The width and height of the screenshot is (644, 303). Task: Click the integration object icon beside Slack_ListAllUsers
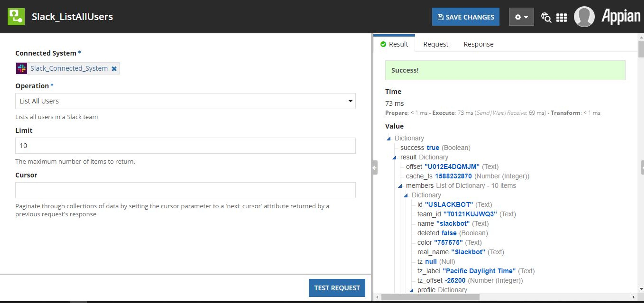(16, 17)
